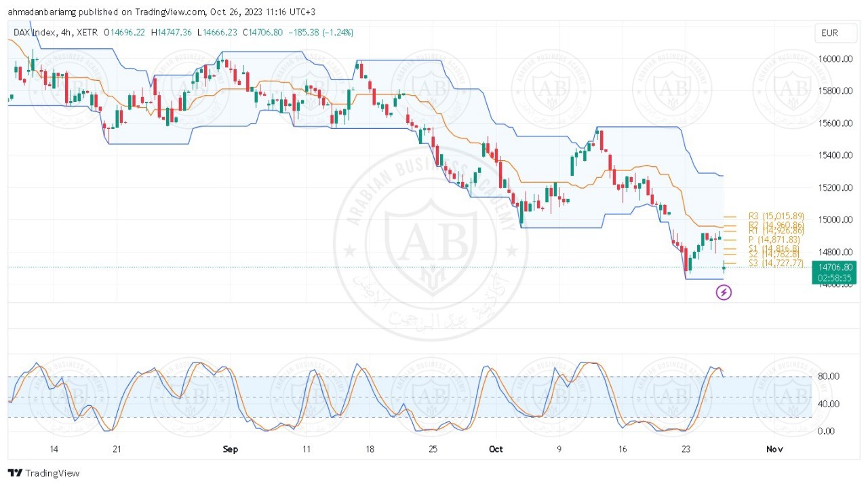The height and width of the screenshot is (486, 868).
Task: Select the open value O14696.22
Action: click(125, 33)
